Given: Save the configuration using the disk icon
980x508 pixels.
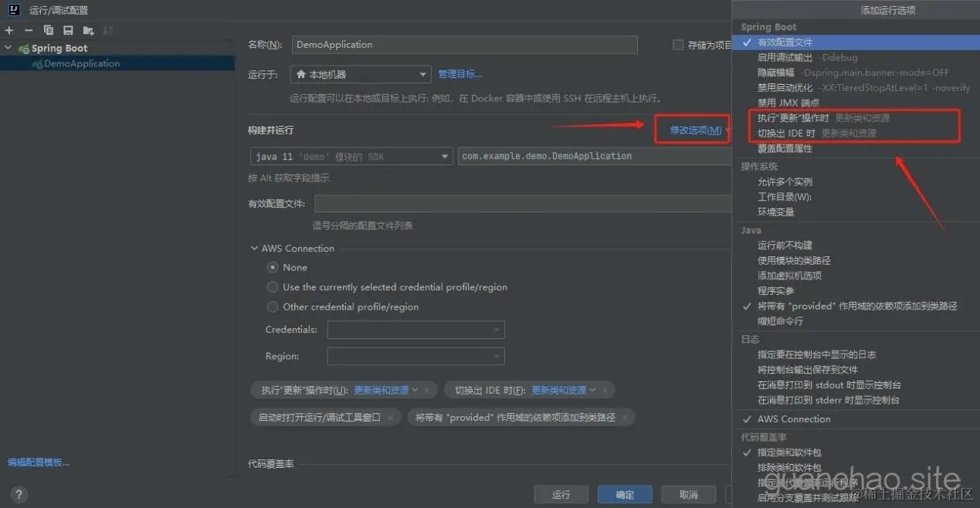Looking at the screenshot, I should pos(68,30).
